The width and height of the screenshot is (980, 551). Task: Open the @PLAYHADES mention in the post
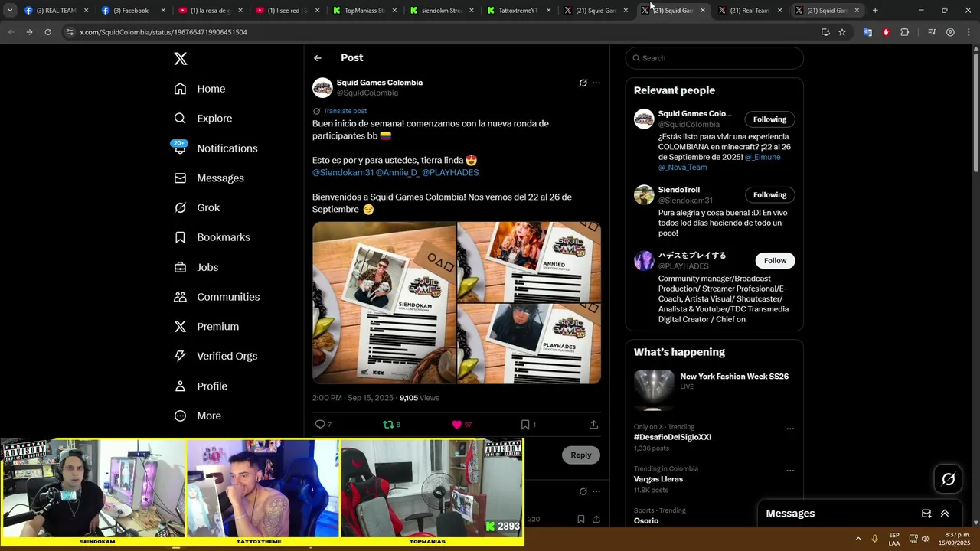(x=450, y=173)
